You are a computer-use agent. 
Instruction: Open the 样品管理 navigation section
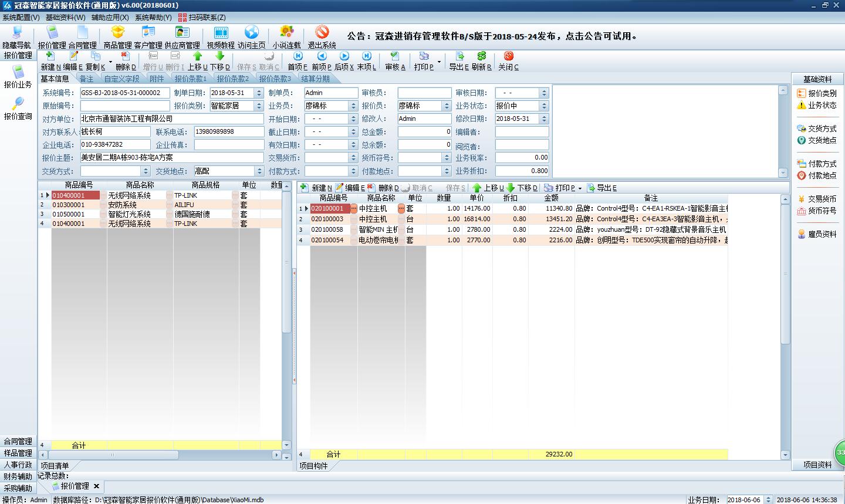(18, 453)
